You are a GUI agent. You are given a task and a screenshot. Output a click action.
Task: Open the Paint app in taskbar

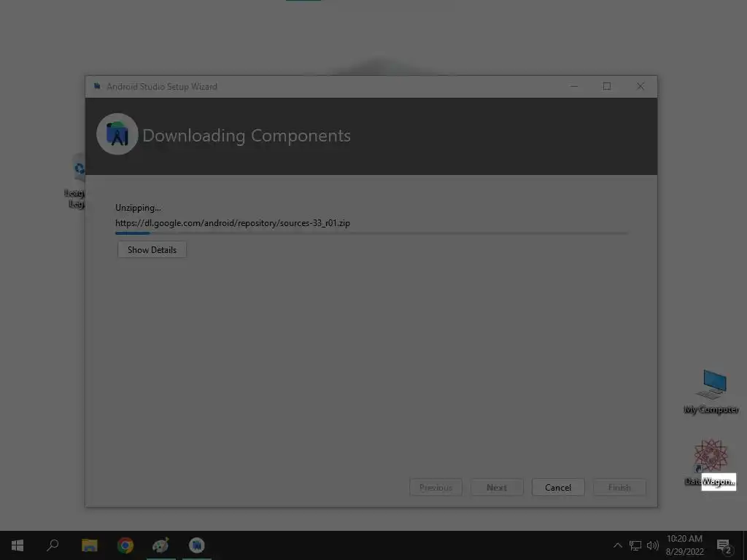click(x=160, y=545)
